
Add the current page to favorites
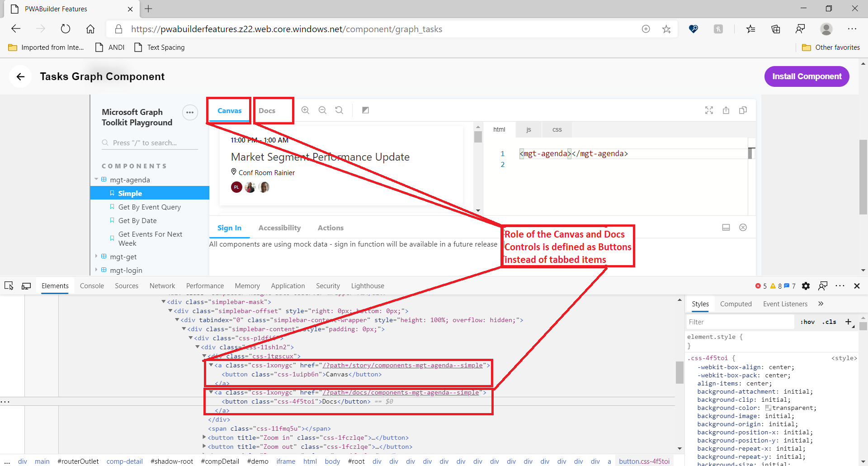click(x=666, y=29)
